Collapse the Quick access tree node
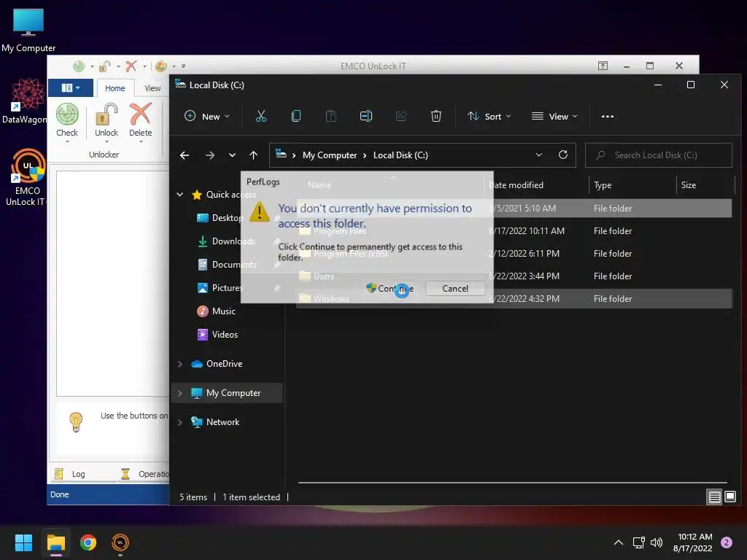 click(x=180, y=194)
